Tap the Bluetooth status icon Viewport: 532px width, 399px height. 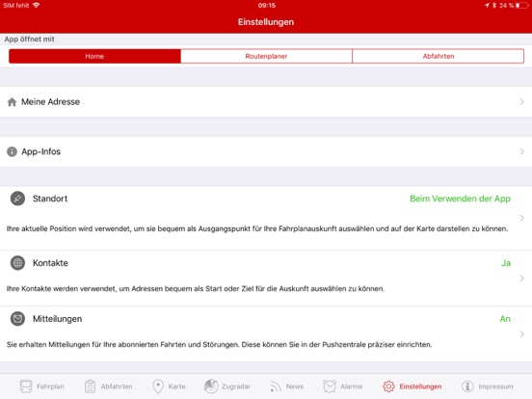tap(494, 6)
